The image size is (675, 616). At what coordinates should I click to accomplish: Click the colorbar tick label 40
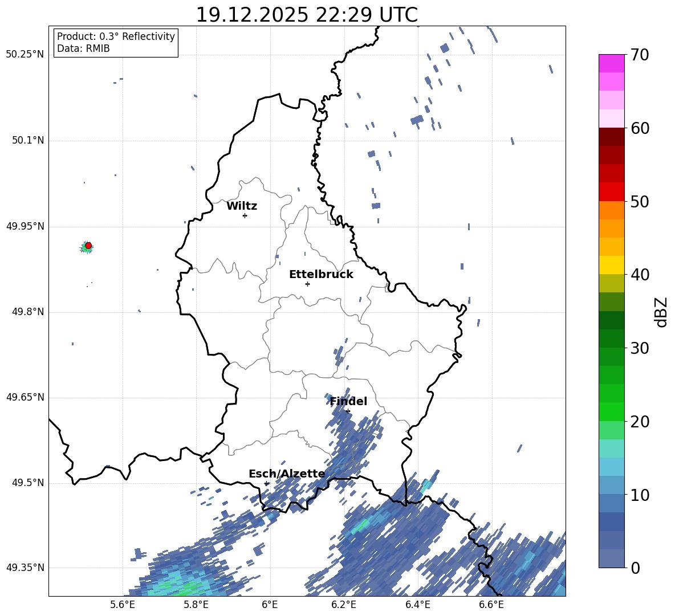[640, 275]
